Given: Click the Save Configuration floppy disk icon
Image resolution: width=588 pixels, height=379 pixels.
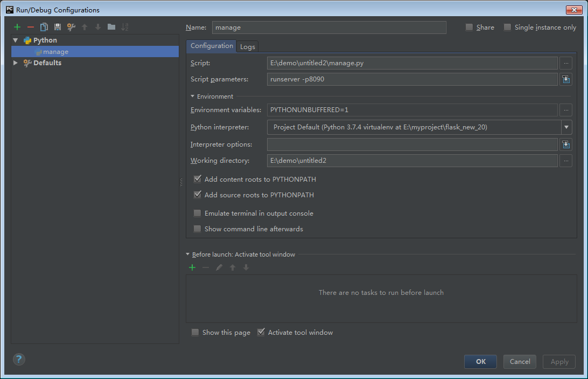Looking at the screenshot, I should click(x=58, y=27).
